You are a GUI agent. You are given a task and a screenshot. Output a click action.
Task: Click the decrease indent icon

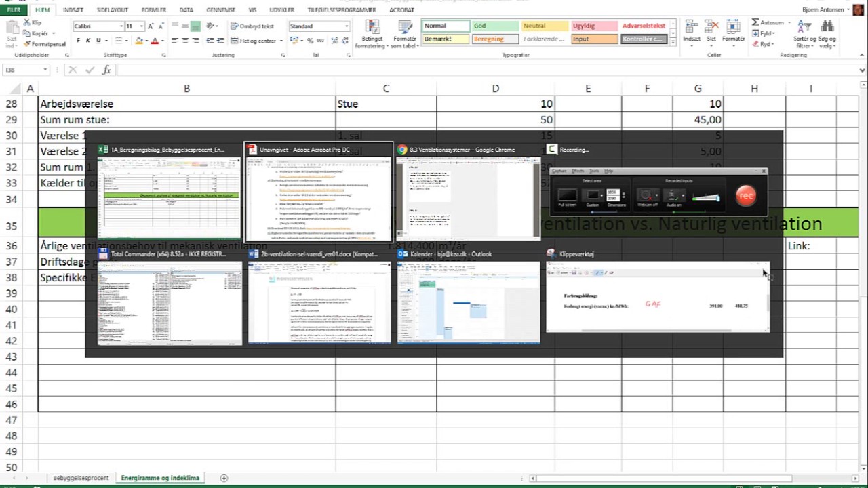coord(212,41)
